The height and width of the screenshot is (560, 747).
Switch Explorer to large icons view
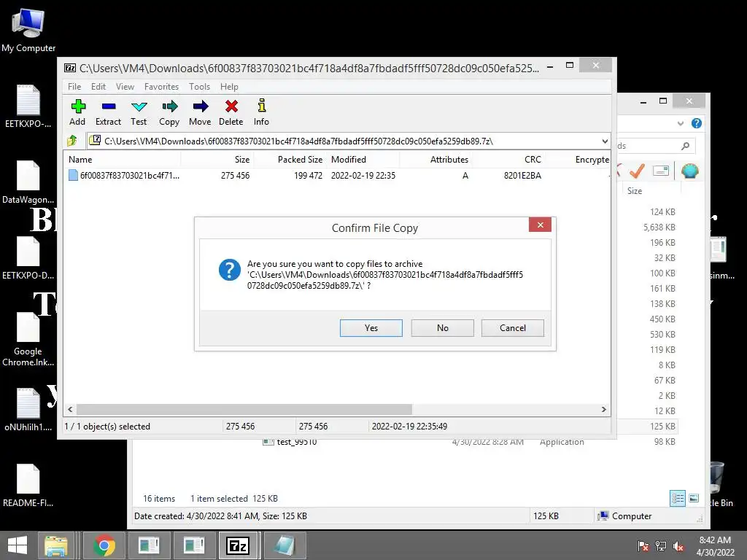694,499
